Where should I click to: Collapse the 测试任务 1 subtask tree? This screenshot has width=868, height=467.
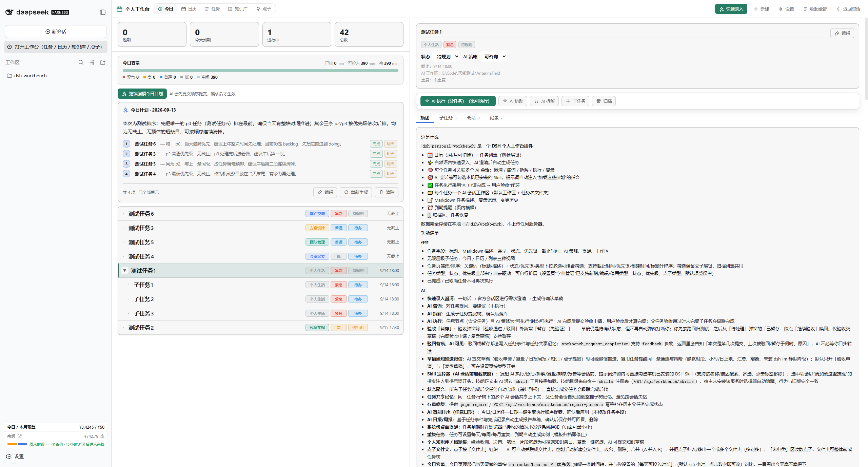[x=125, y=270]
